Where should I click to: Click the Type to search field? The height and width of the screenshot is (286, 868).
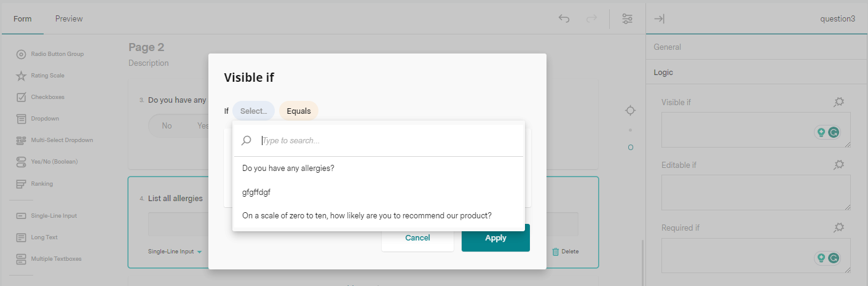[x=387, y=141]
